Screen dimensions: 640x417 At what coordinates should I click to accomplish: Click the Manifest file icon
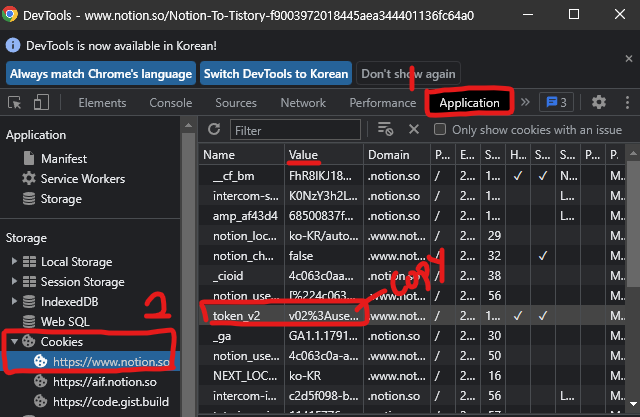[29, 158]
